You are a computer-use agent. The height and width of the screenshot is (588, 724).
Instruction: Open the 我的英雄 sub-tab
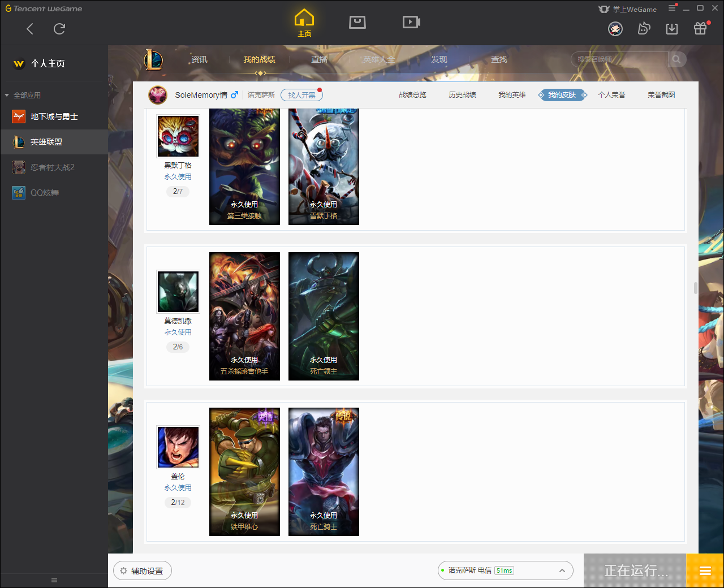click(x=512, y=95)
